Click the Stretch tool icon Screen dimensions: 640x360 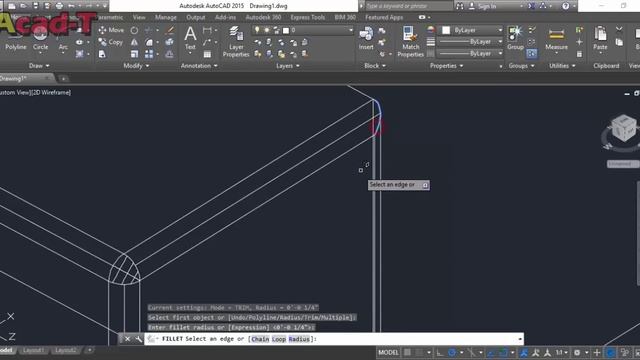[x=102, y=54]
